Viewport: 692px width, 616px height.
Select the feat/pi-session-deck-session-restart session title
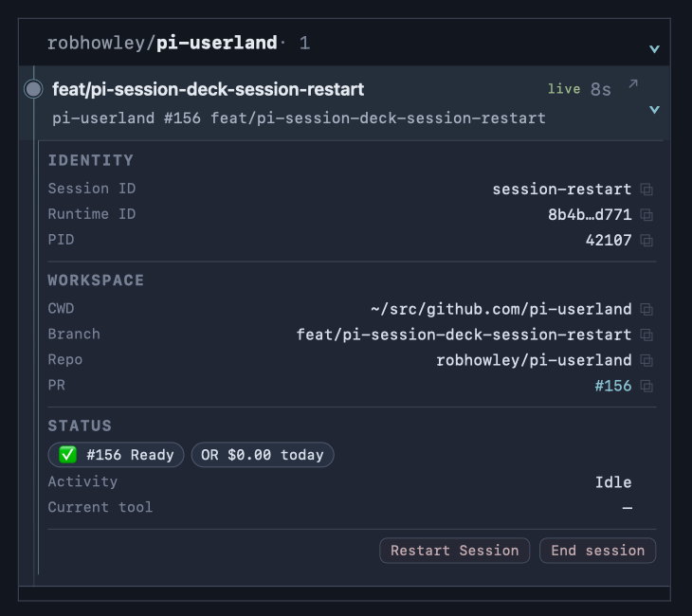tap(209, 89)
